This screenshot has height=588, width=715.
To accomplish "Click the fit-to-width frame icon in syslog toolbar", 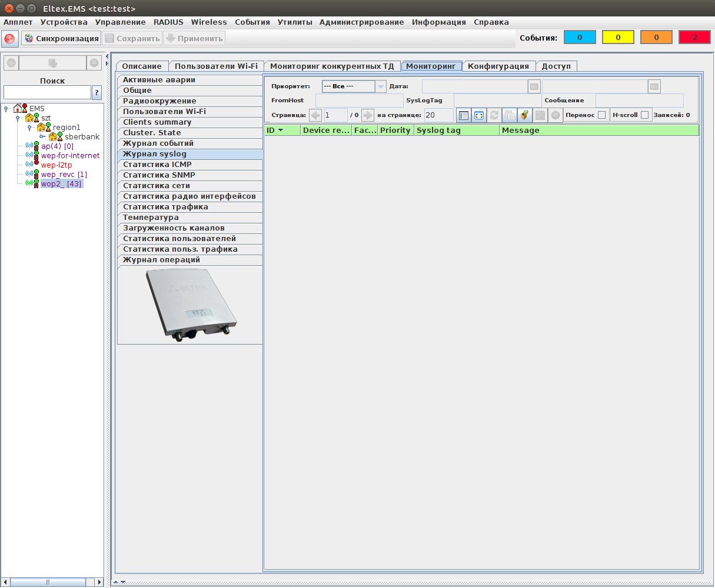I will pos(479,115).
